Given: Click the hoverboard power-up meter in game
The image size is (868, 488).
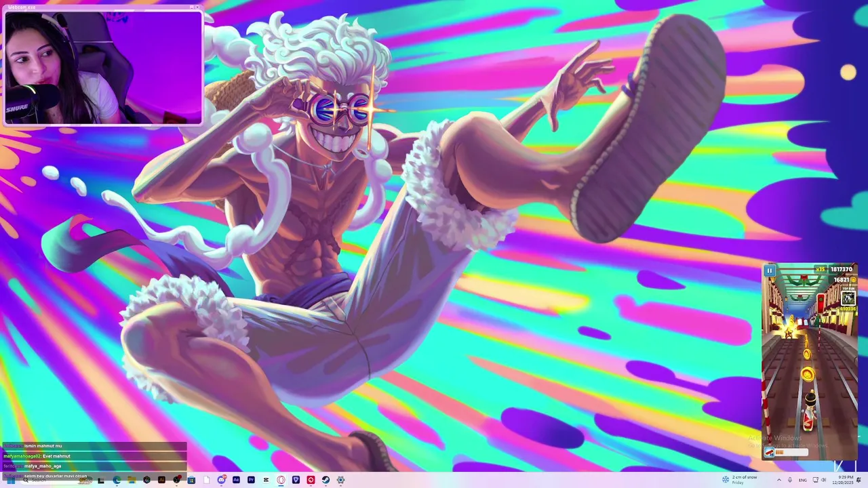Looking at the screenshot, I should [x=786, y=452].
